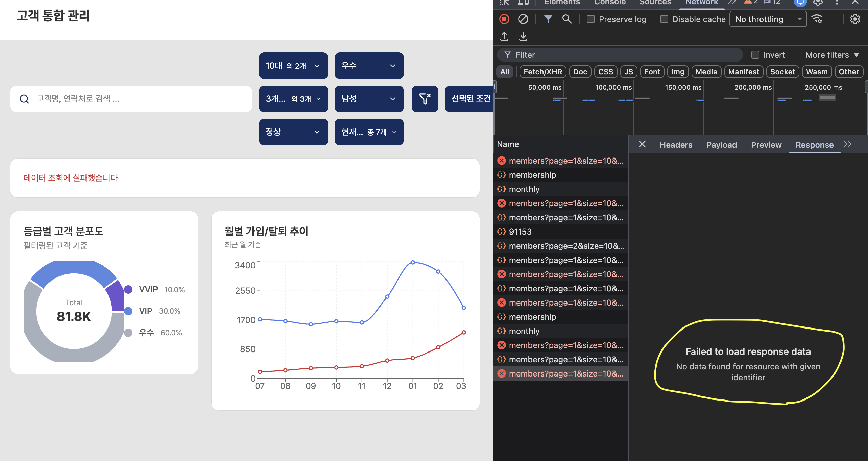
Task: Export requests as HAR file
Action: [x=523, y=36]
